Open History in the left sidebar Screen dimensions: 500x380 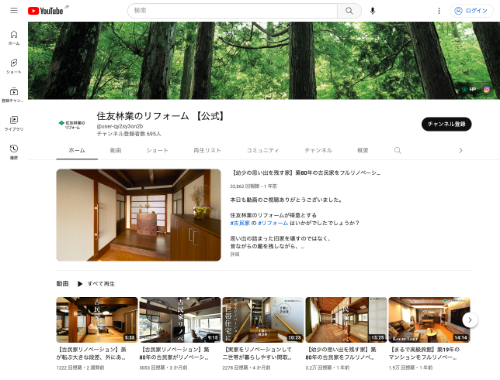click(x=14, y=152)
